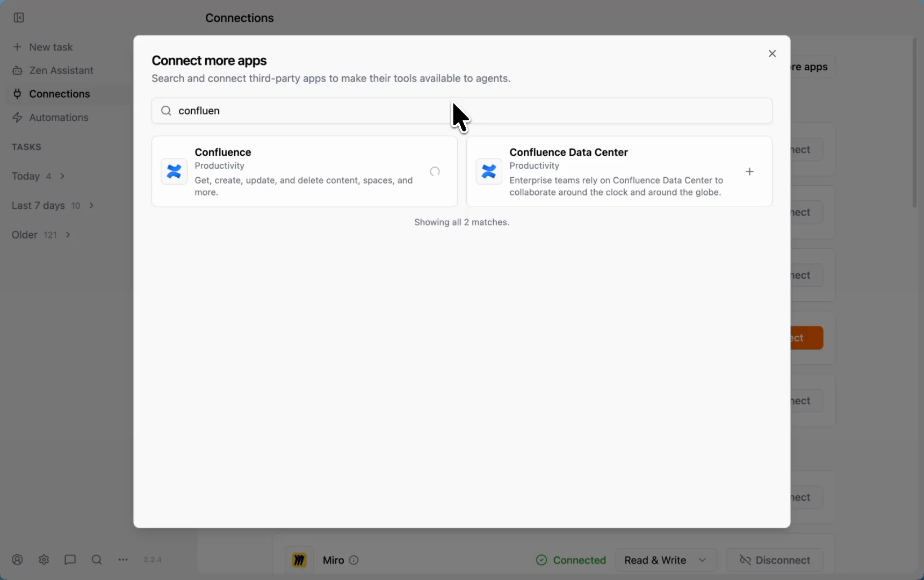Click the Confluence Productivity category label
924x580 pixels.
pos(219,166)
